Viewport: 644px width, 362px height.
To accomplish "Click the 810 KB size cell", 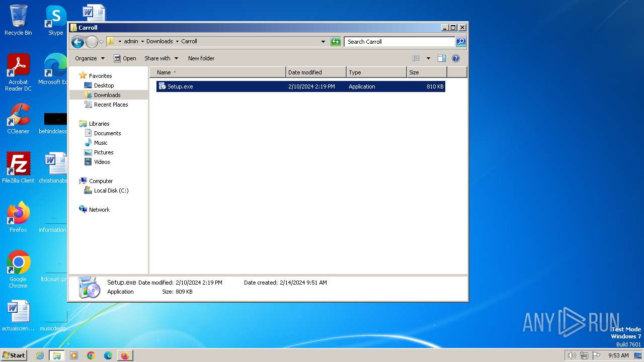I will click(x=435, y=86).
